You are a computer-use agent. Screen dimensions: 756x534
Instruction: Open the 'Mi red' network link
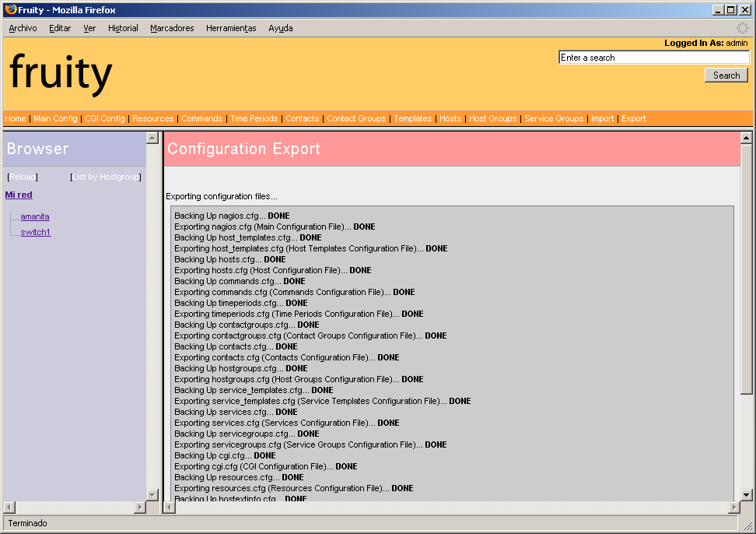pos(19,195)
